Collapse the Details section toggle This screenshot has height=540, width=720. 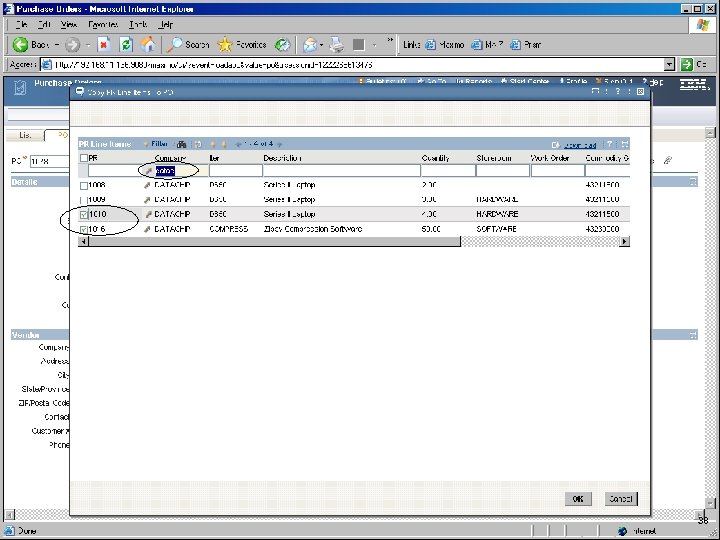[693, 182]
